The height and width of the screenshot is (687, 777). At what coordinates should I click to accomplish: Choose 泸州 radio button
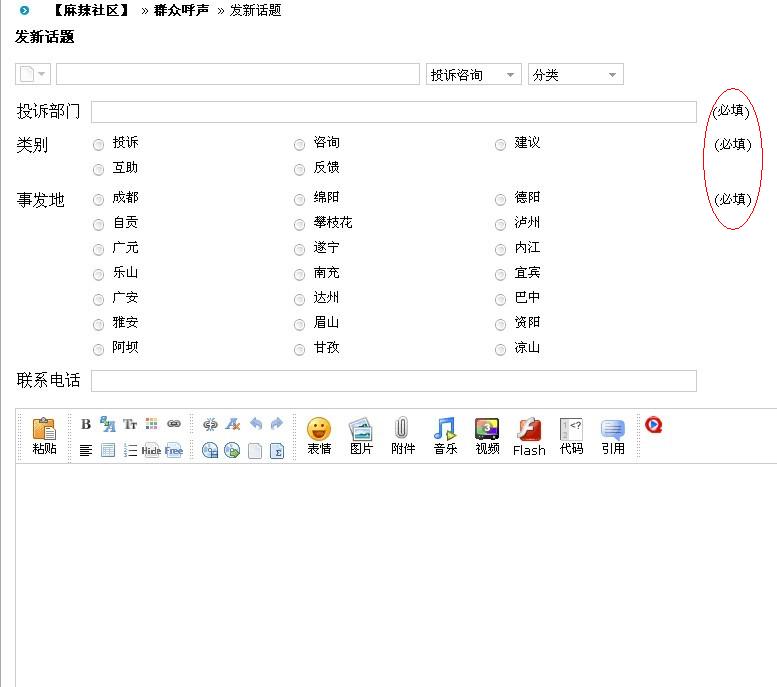[500, 225]
